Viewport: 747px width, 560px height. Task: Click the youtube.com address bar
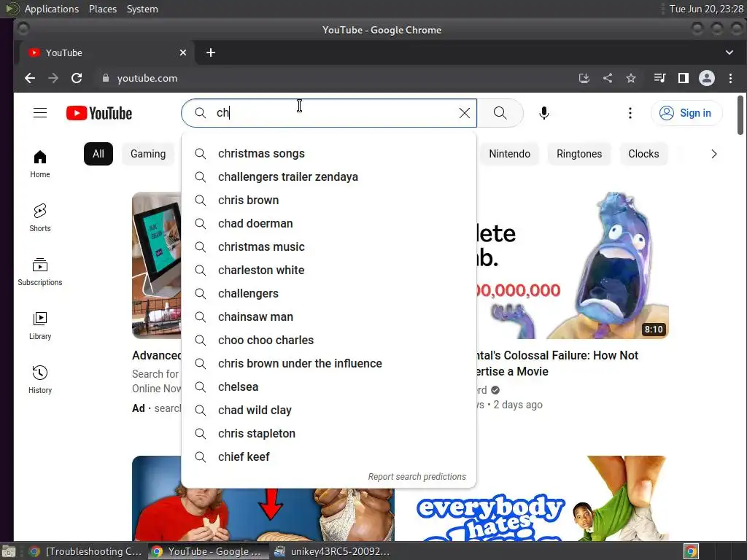pos(333,78)
